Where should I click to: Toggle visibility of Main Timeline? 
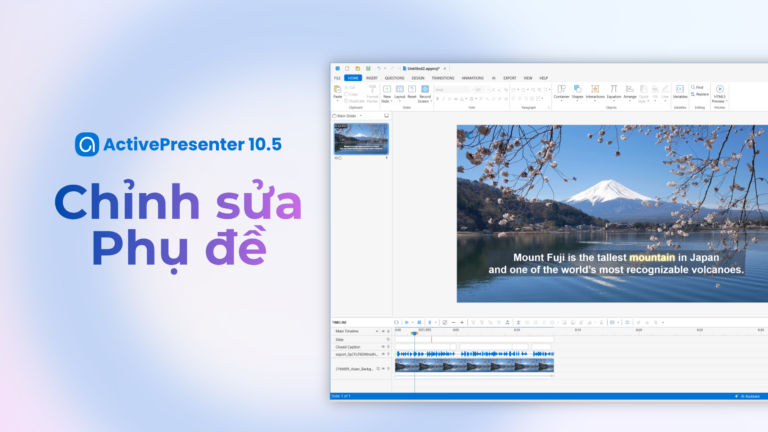coord(383,332)
